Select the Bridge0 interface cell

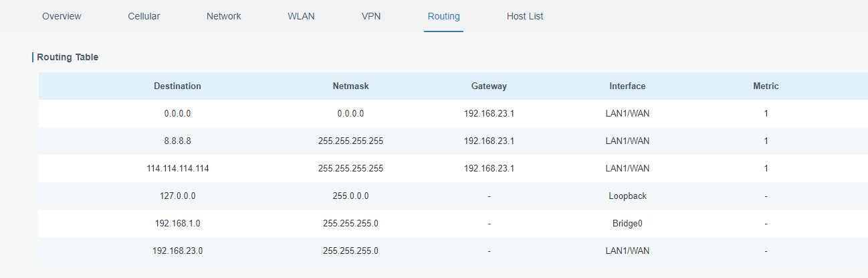click(x=627, y=224)
